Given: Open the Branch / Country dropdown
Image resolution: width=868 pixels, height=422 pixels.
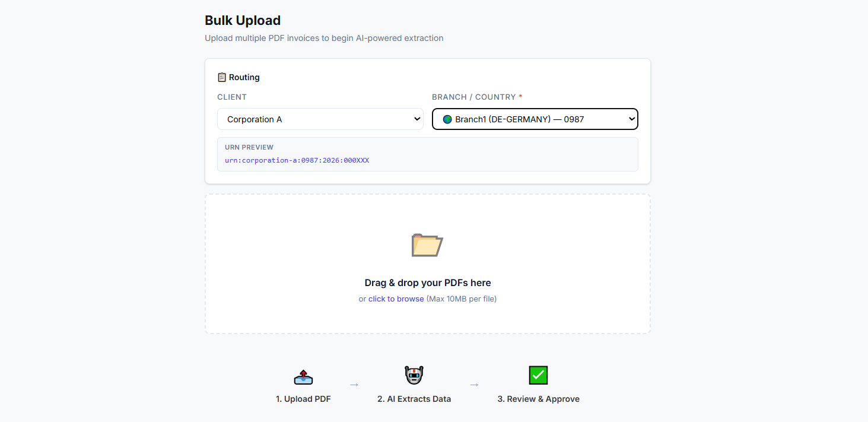Looking at the screenshot, I should coord(535,119).
